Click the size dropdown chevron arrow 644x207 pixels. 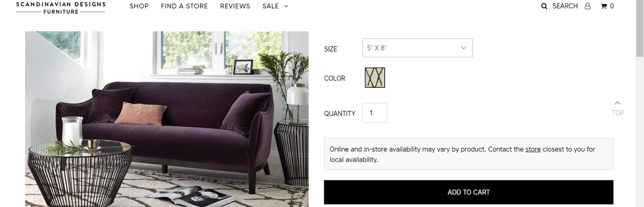463,48
